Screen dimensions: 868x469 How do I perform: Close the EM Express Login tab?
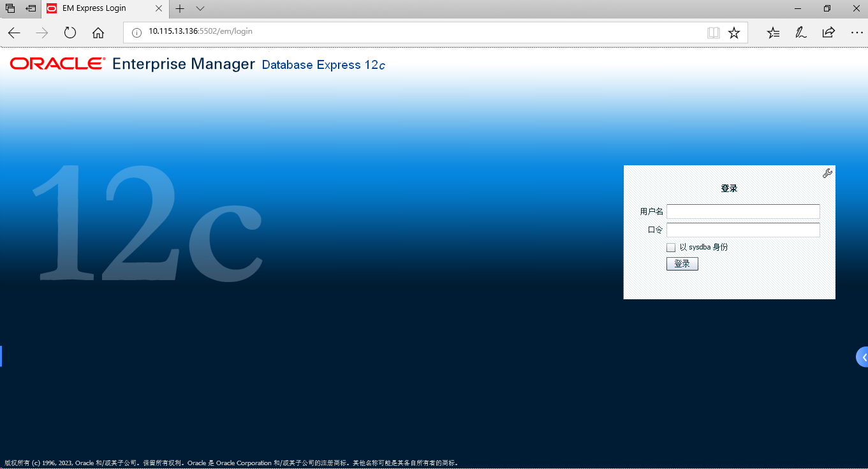[158, 8]
